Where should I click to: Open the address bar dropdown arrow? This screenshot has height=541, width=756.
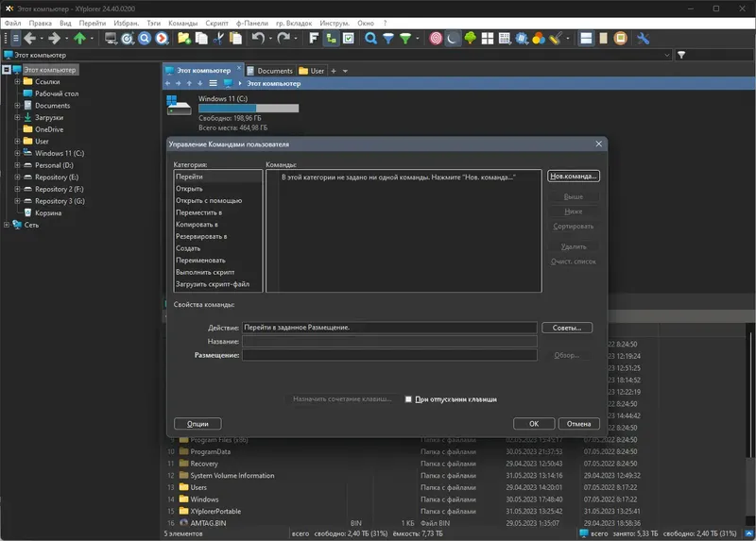667,55
